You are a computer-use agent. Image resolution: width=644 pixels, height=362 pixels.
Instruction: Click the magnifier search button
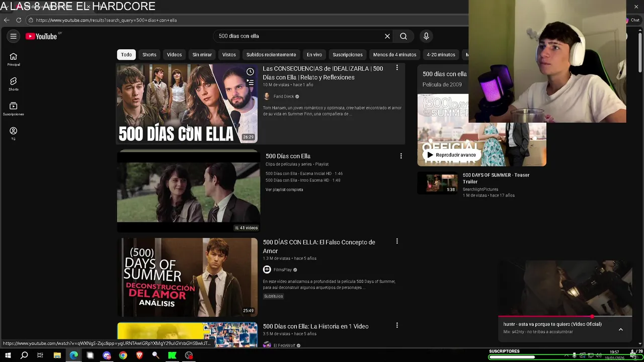[x=404, y=36]
